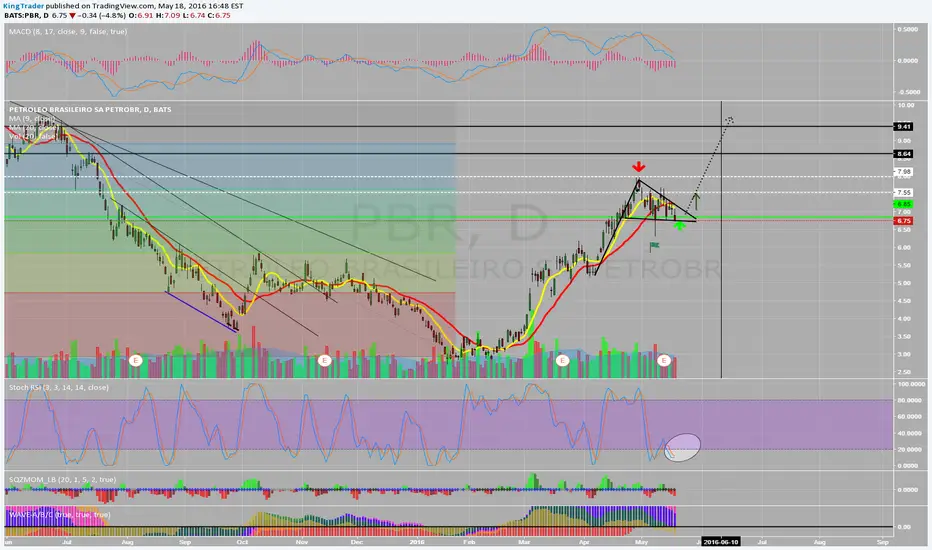This screenshot has height=550, width=932.
Task: Click the 2016 year label on the time axis
Action: click(417, 542)
